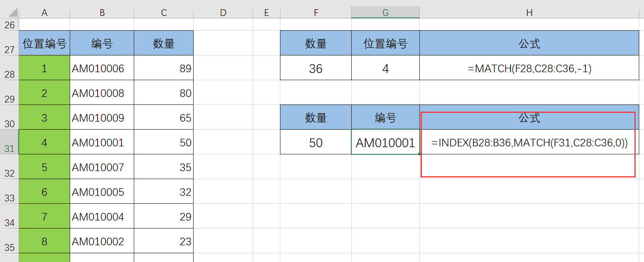Select cell with AM010002
The width and height of the screenshot is (644, 262).
pyautogui.click(x=102, y=241)
